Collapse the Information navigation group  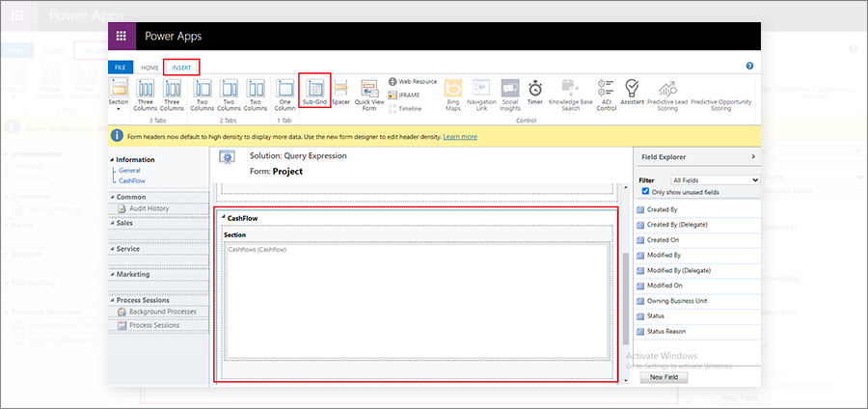tap(113, 159)
